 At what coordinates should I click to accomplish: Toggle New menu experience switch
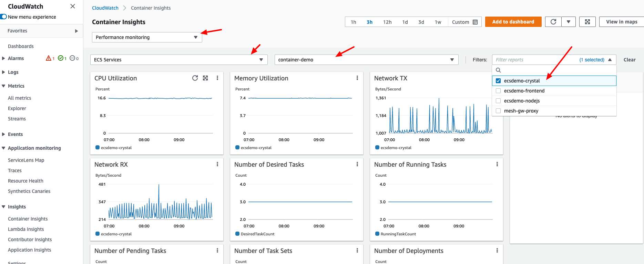click(x=4, y=17)
